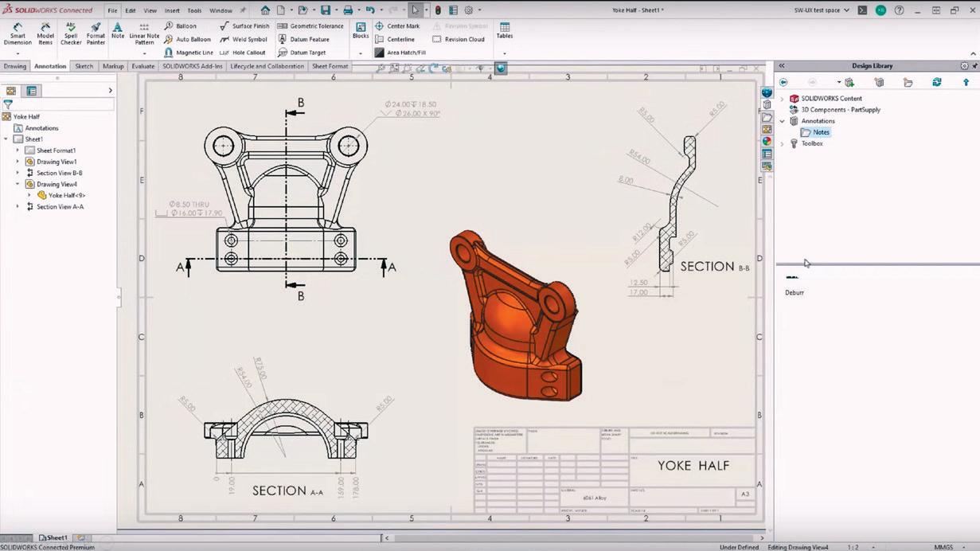Image resolution: width=980 pixels, height=551 pixels.
Task: Go up one level in Design Library
Action: coord(966,82)
